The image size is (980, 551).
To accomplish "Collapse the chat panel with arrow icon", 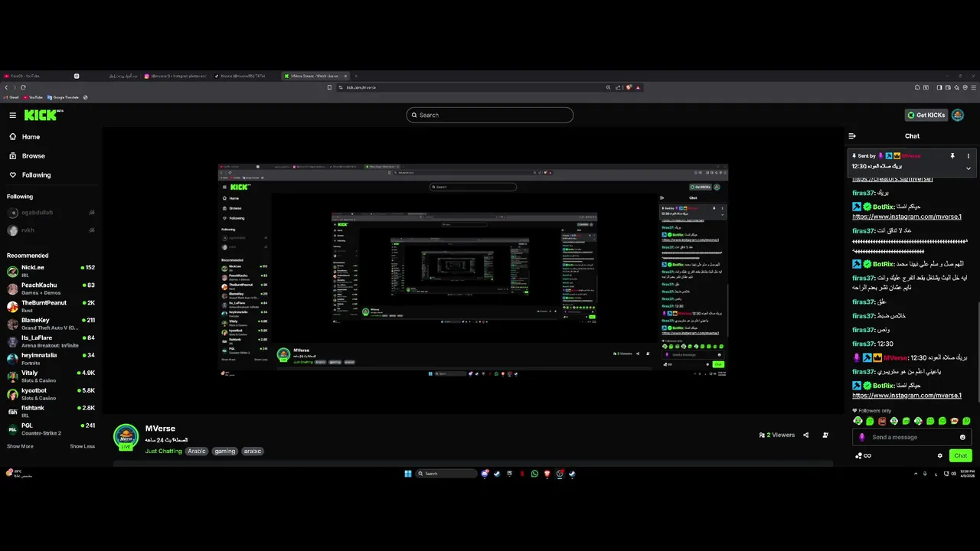I will coord(852,136).
